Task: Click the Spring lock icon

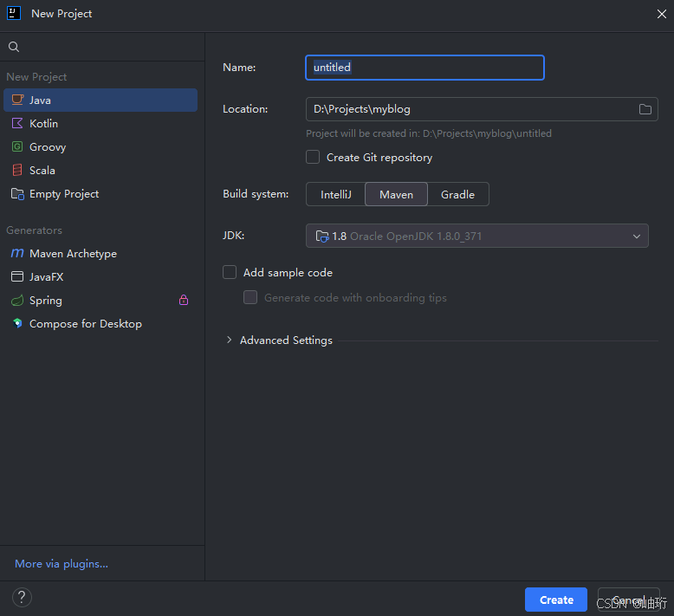Action: point(184,300)
